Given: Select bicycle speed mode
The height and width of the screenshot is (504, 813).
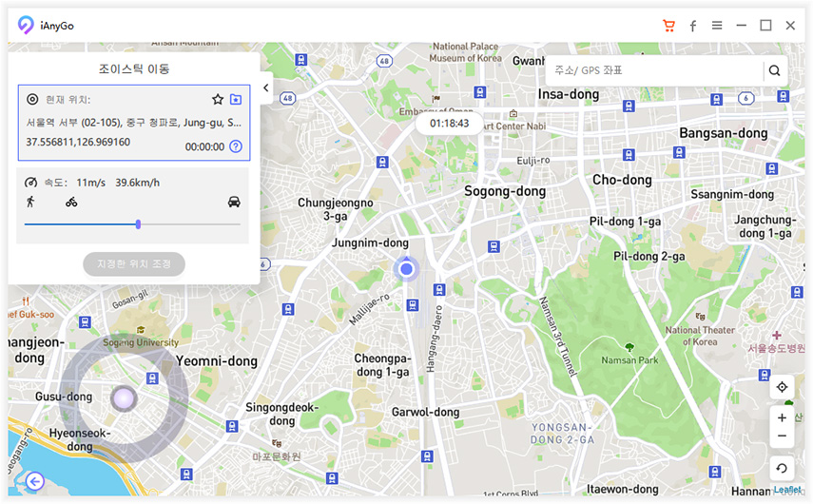Looking at the screenshot, I should [71, 202].
